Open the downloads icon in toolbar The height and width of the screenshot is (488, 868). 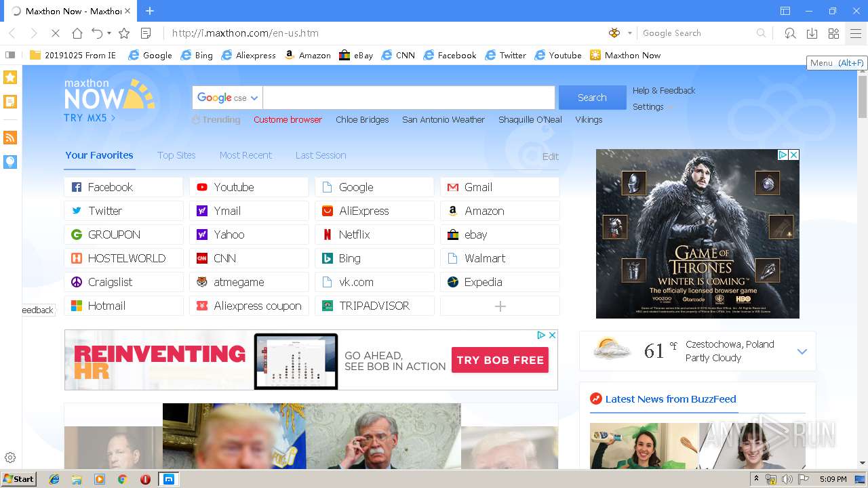point(812,33)
